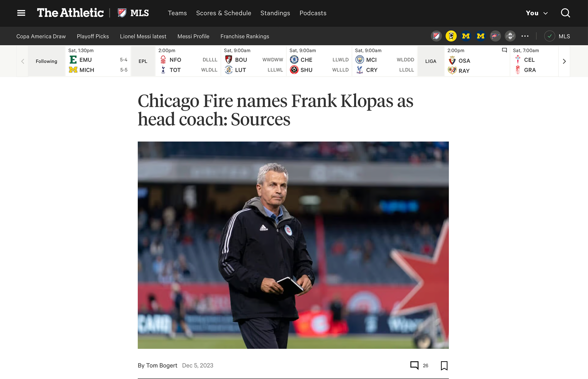Click author name Tom Bogert
The image size is (588, 379).
(x=162, y=366)
